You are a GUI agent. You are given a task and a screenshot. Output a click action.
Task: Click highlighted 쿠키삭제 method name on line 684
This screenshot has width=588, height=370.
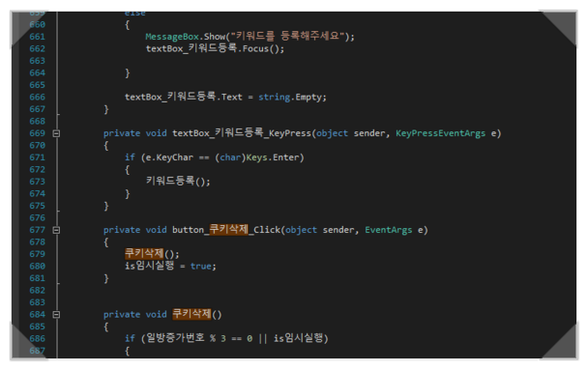[192, 314]
